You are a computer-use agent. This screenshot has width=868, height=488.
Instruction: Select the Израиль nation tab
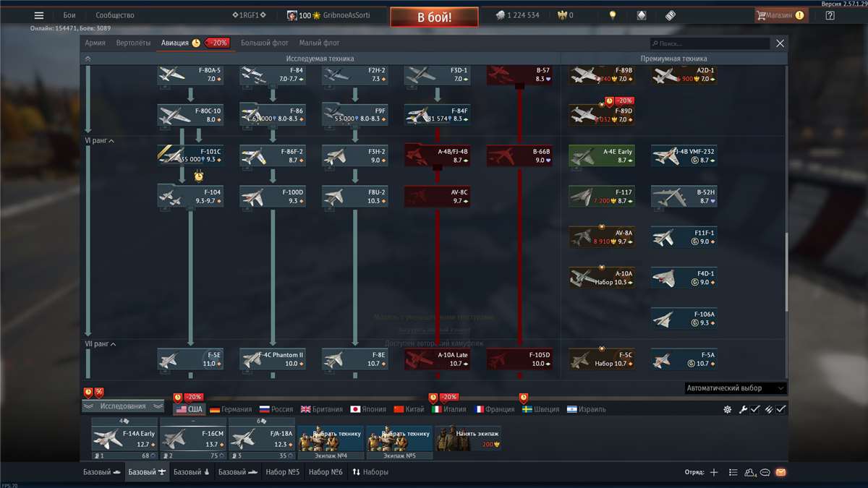click(587, 409)
